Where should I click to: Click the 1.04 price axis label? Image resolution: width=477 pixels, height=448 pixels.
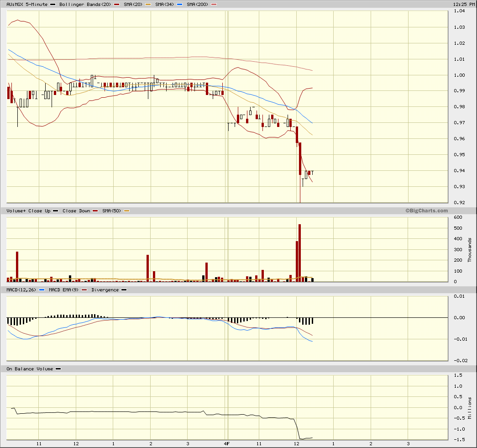(459, 11)
